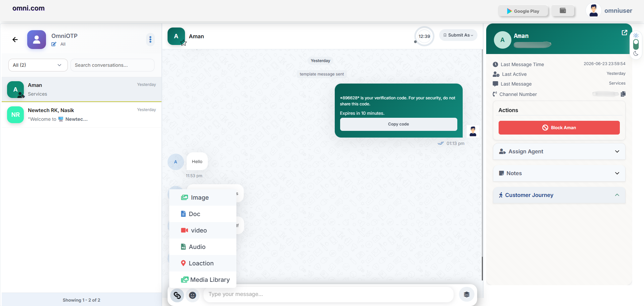Open the Submit As dropdown
Image resolution: width=644 pixels, height=306 pixels.
tap(458, 35)
